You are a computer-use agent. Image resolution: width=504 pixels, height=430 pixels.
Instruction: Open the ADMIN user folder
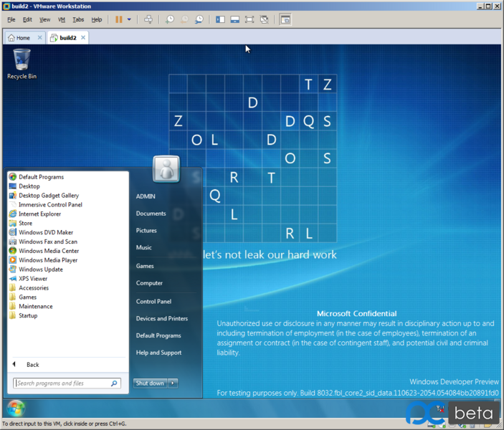coord(146,196)
